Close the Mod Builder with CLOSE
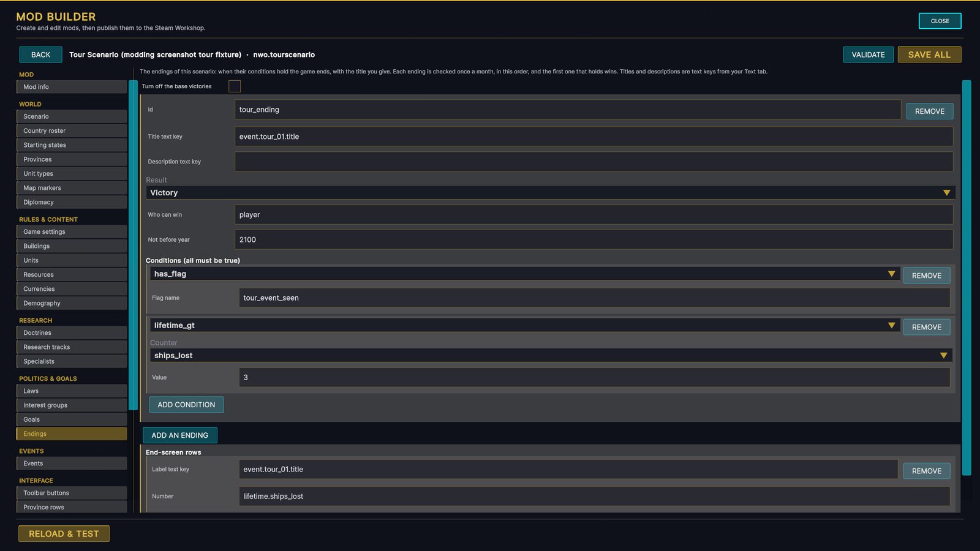Image resolution: width=980 pixels, height=551 pixels. [x=940, y=21]
